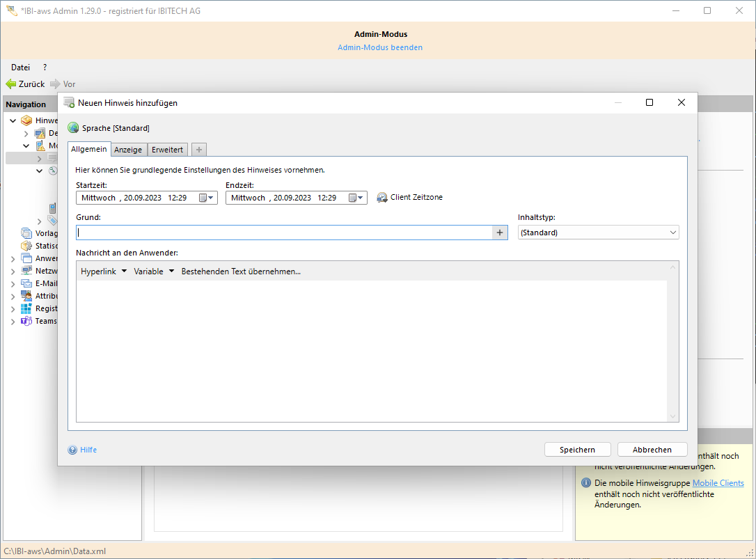
Task: Open the Datei menu
Action: coord(21,68)
